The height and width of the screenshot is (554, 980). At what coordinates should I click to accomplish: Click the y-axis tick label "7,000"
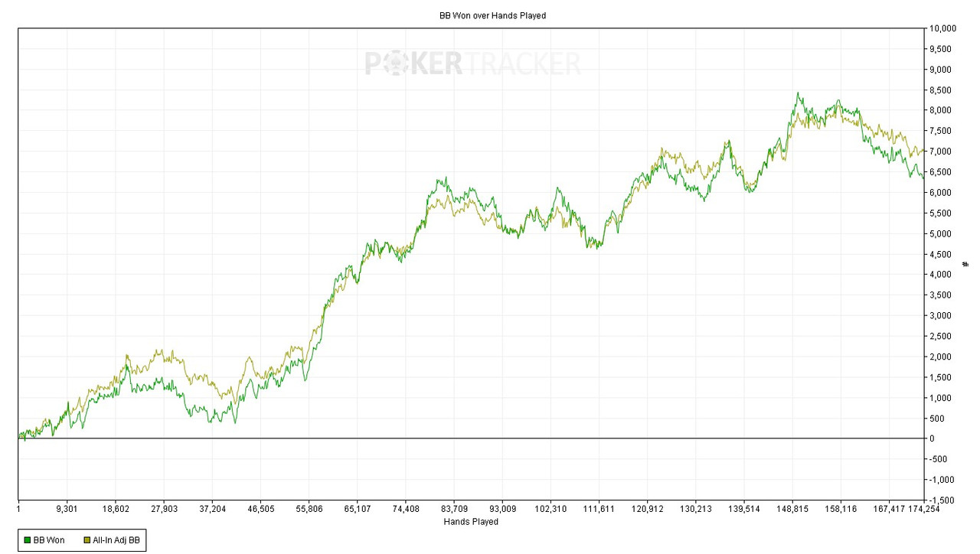click(x=940, y=152)
